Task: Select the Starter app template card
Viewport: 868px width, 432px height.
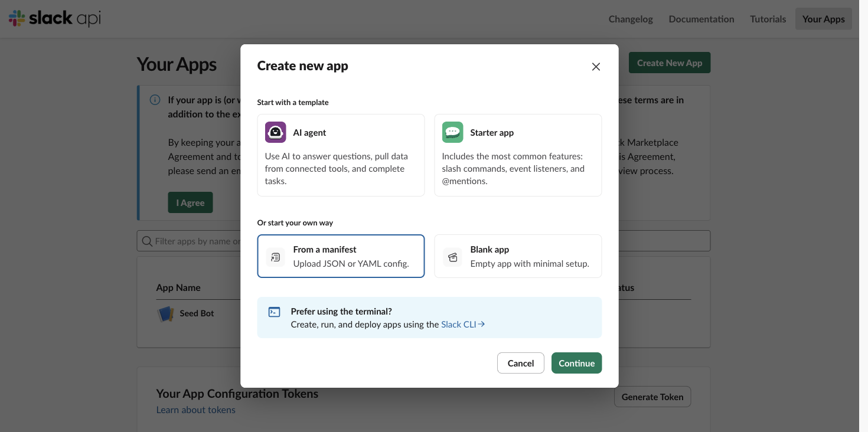Action: coord(518,155)
